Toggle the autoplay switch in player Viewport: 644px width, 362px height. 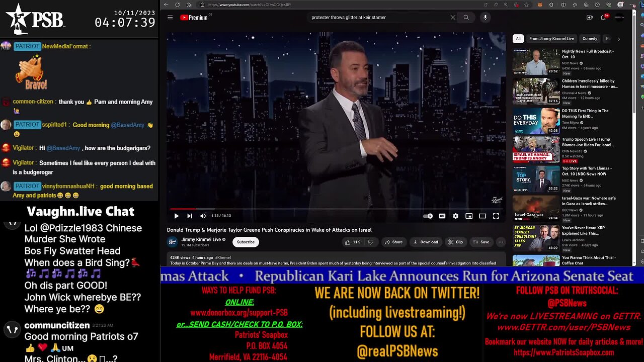coord(428,216)
